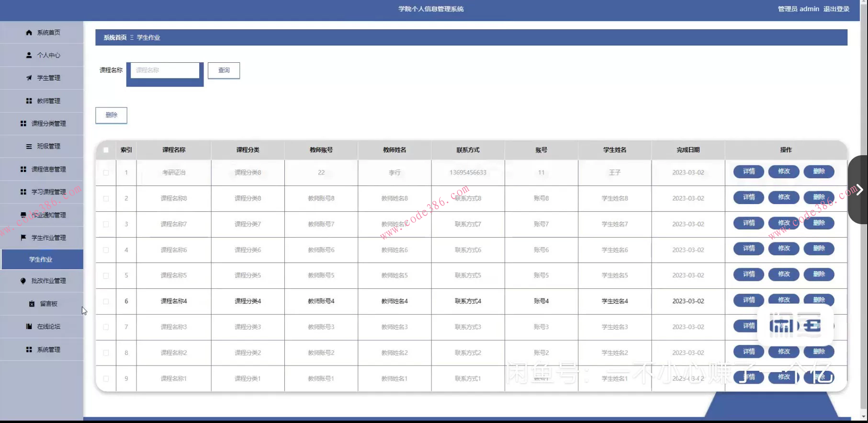Screen dimensions: 868x423
Task: Toggle the select-all checkbox in table header
Action: coord(106,150)
